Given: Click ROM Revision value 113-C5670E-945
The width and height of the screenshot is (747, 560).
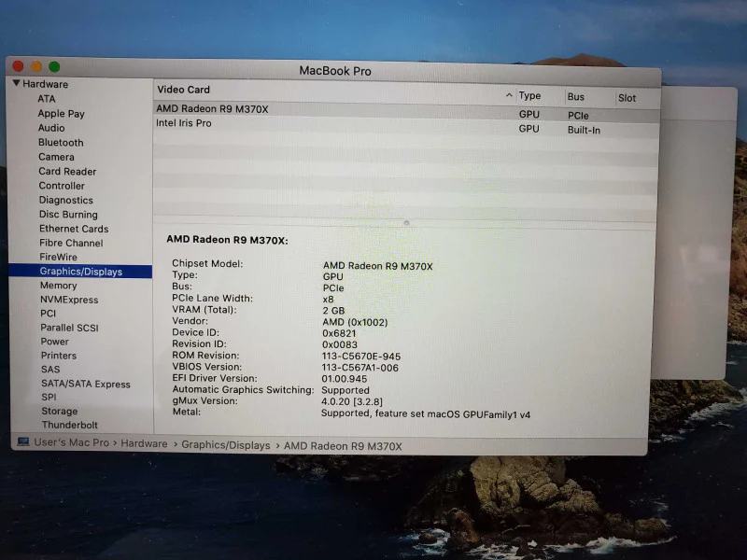Looking at the screenshot, I should [x=361, y=357].
